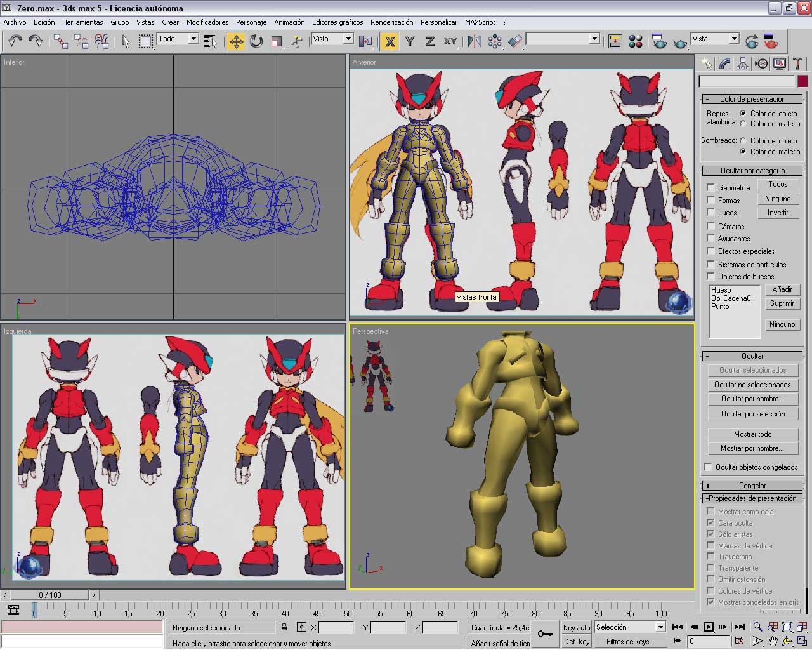This screenshot has height=650, width=812.
Task: Enable 'Ocultar objetos congelados' checkbox
Action: (708, 467)
